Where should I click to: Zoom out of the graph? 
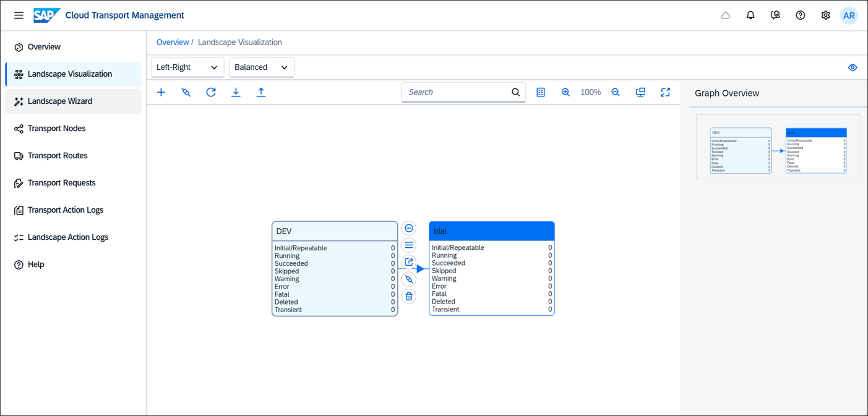click(616, 92)
